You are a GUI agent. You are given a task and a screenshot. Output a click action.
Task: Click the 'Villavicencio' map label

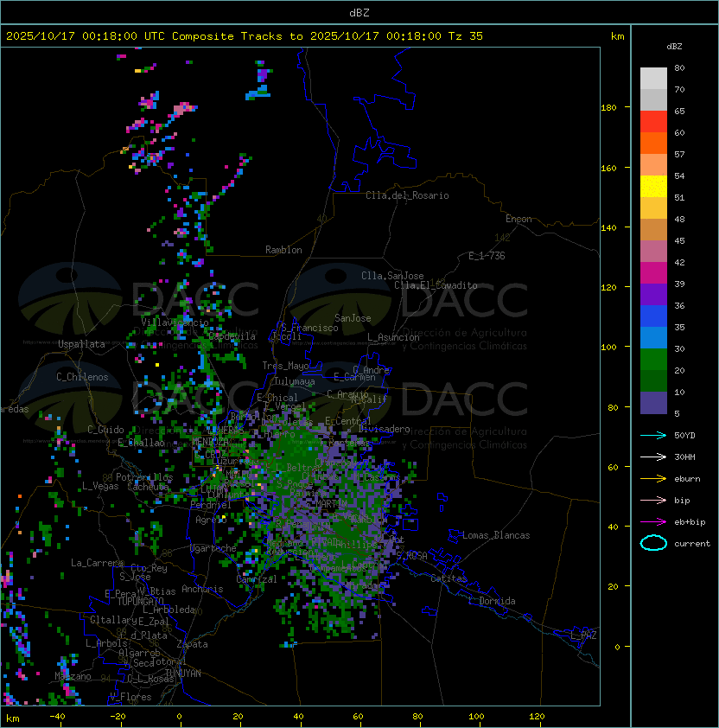[175, 322]
